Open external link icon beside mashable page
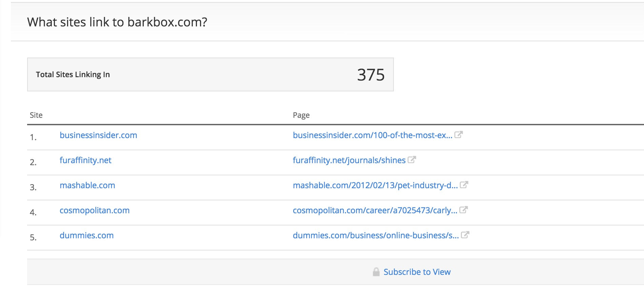Viewport: 644px width, 306px height. [464, 185]
